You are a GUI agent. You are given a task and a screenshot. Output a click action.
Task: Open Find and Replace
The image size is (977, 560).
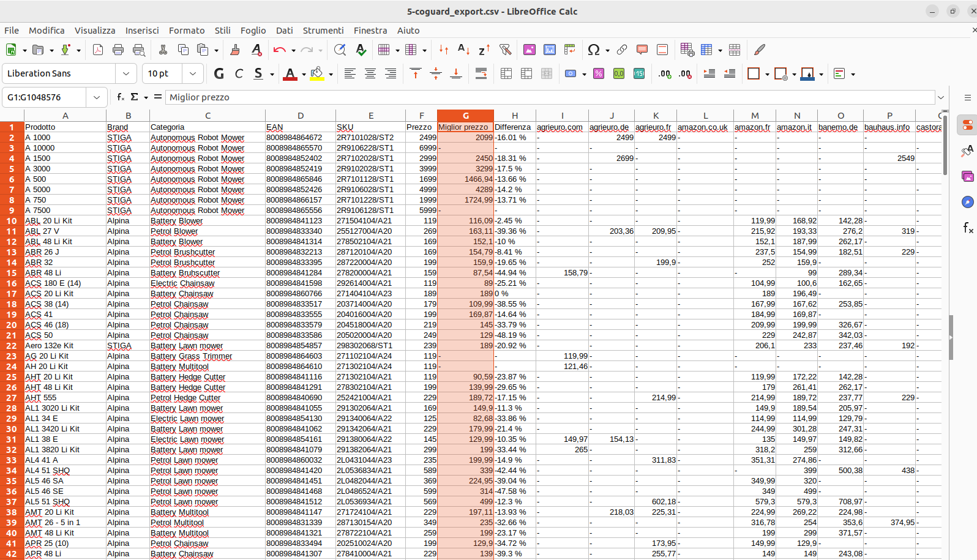click(x=340, y=50)
